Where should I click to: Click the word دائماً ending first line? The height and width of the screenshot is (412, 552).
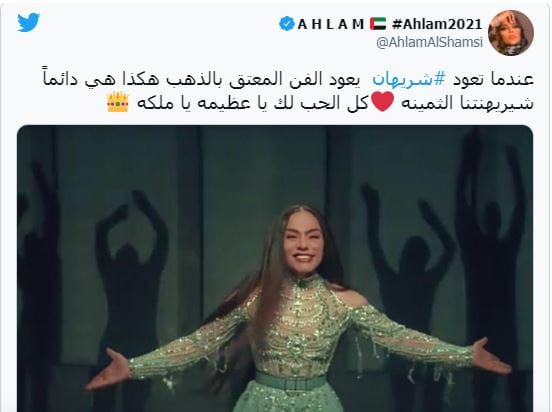pos(62,77)
